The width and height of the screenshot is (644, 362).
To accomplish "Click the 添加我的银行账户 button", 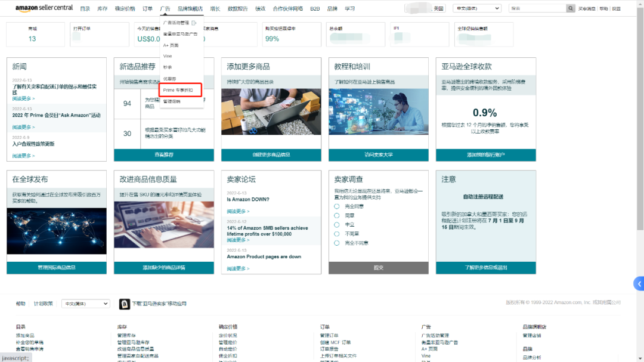I will click(486, 155).
